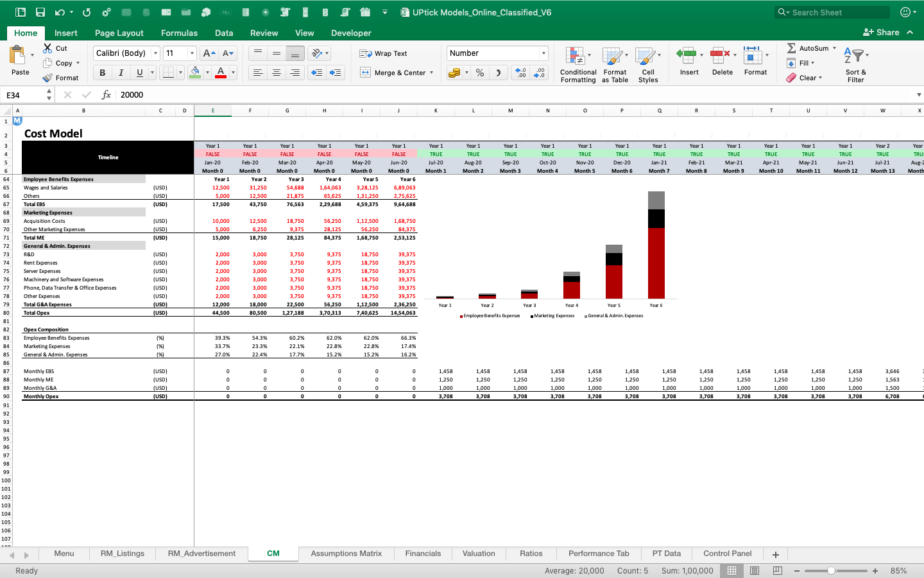Image resolution: width=924 pixels, height=578 pixels.
Task: Click the zoom slider handle
Action: [831, 570]
